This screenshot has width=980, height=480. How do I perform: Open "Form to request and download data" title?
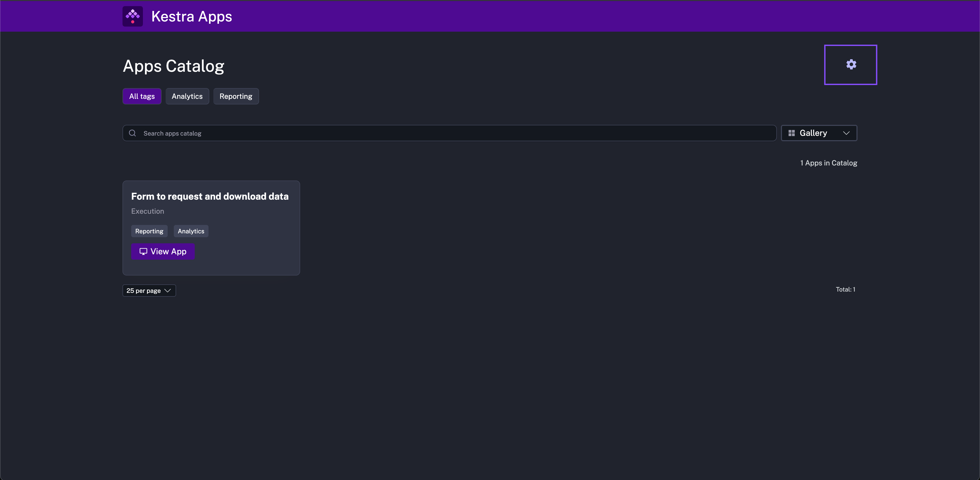click(x=210, y=196)
